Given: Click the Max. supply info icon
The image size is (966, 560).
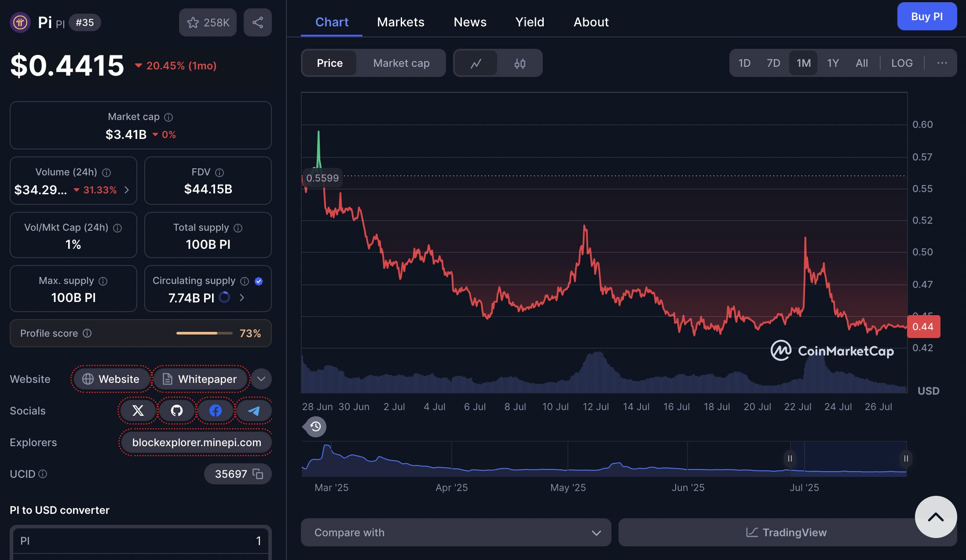Looking at the screenshot, I should [x=103, y=281].
